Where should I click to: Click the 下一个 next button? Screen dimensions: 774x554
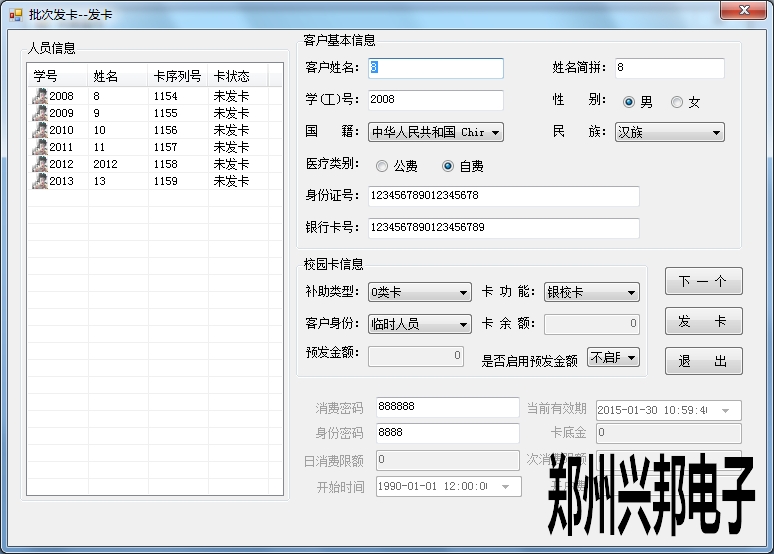[703, 282]
